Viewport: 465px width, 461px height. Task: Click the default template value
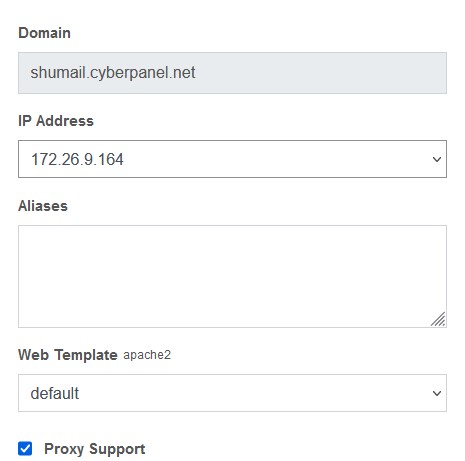click(55, 393)
